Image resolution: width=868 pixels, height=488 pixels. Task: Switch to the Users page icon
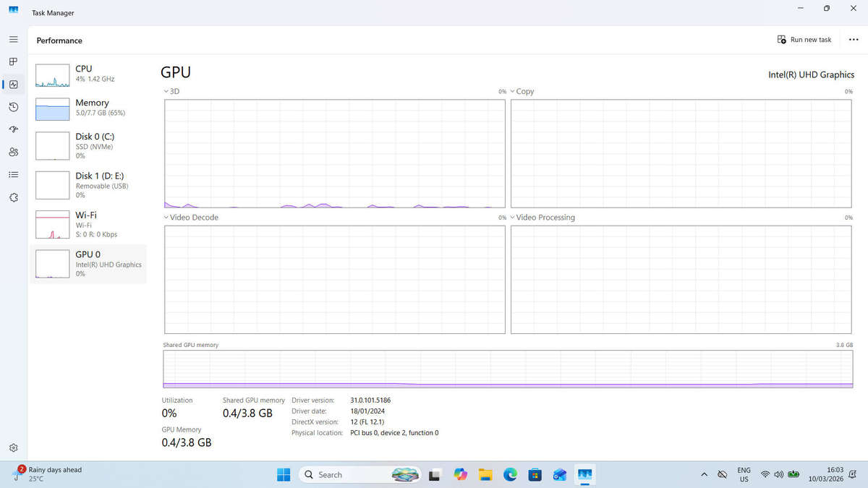[x=13, y=152]
